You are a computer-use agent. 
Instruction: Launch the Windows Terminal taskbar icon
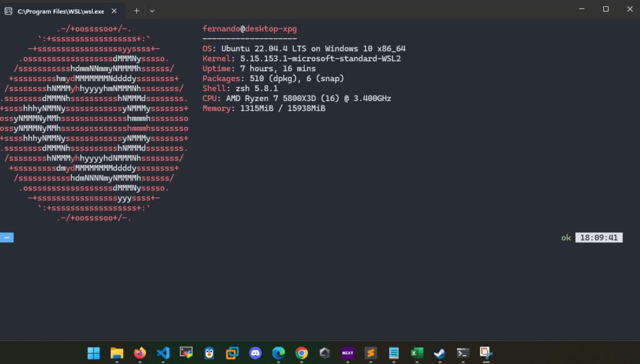click(x=462, y=353)
